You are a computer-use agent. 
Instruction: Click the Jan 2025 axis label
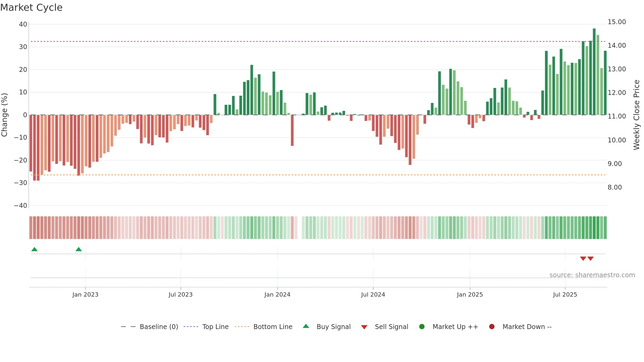(470, 294)
